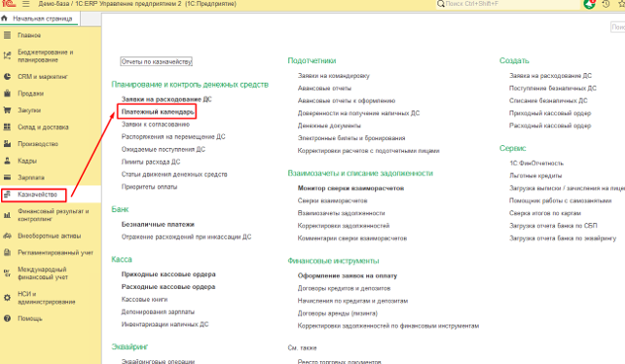Open Заявки на командировку

[334, 75]
